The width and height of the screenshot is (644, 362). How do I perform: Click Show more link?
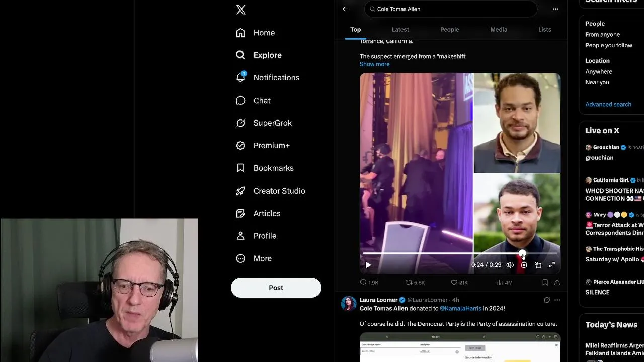point(374,64)
